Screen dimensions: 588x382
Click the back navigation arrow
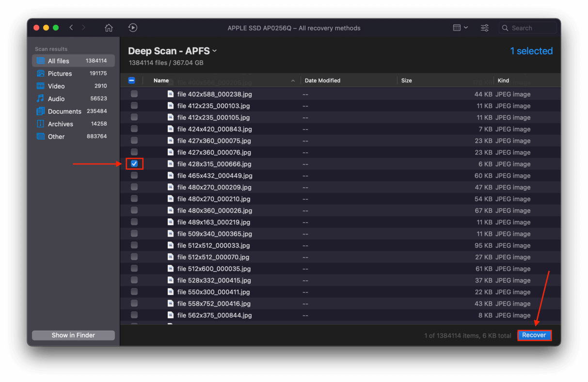[71, 28]
